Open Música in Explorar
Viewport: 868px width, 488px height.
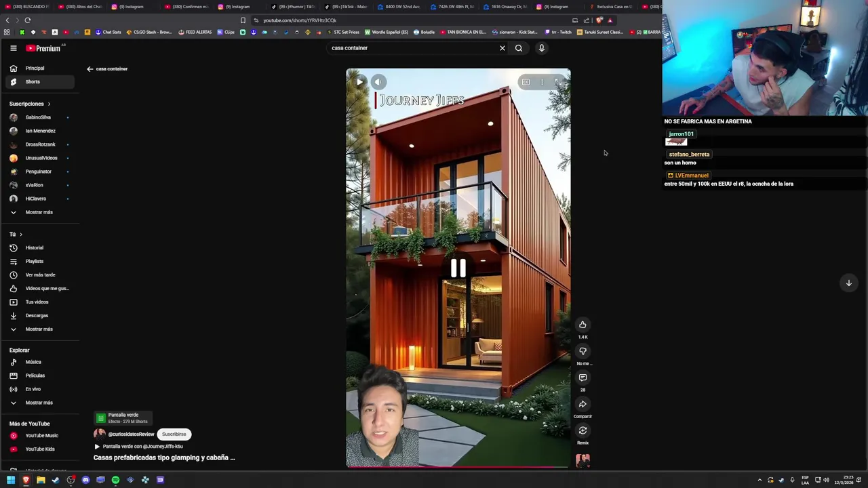39,362
